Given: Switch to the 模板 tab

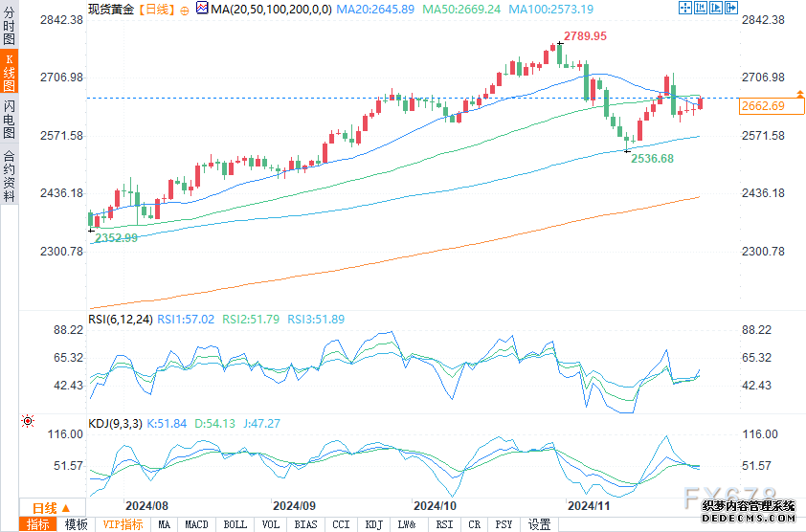Looking at the screenshot, I should click(x=76, y=524).
